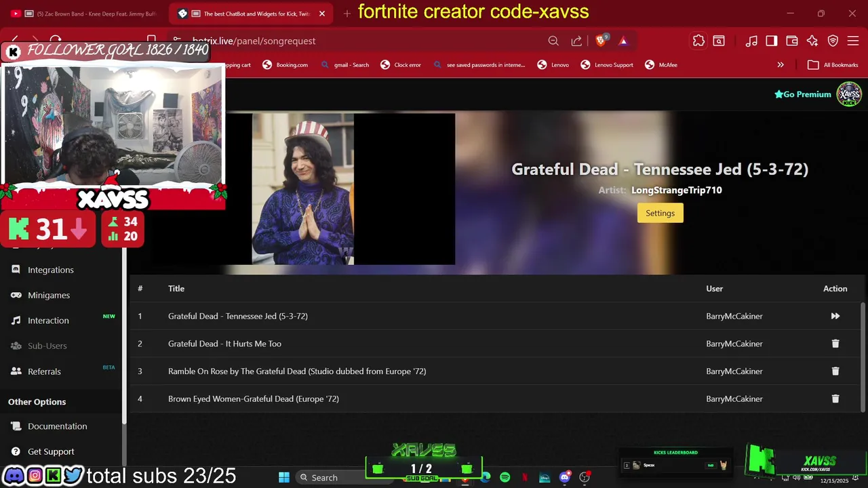This screenshot has height=488, width=868.
Task: Open the Brave VPN shield icon
Action: pos(833,41)
